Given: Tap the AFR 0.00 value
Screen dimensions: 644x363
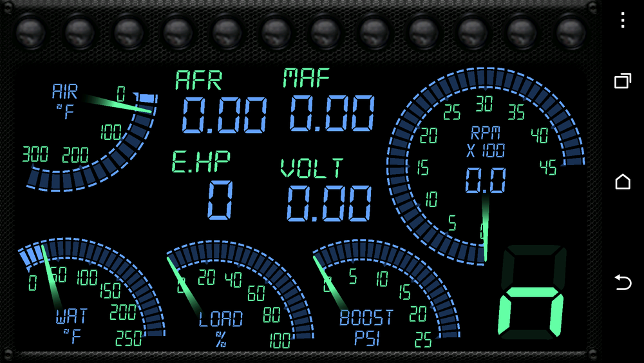Looking at the screenshot, I should click(224, 115).
